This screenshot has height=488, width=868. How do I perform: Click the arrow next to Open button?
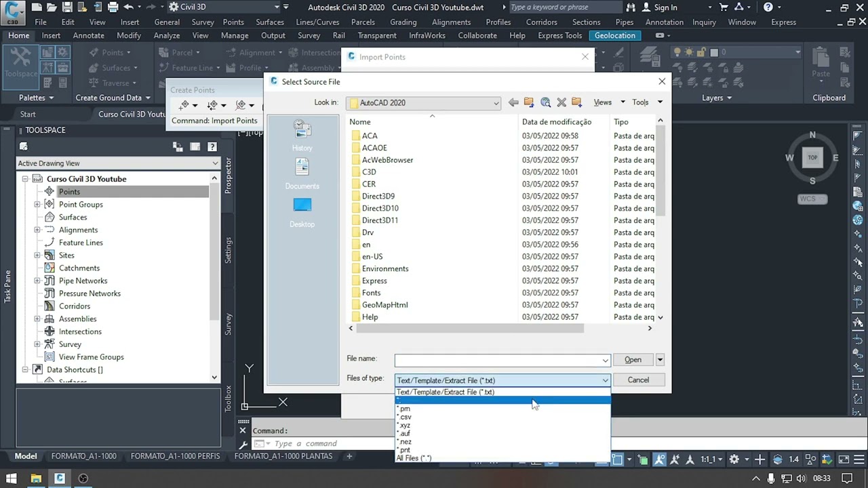pos(660,360)
